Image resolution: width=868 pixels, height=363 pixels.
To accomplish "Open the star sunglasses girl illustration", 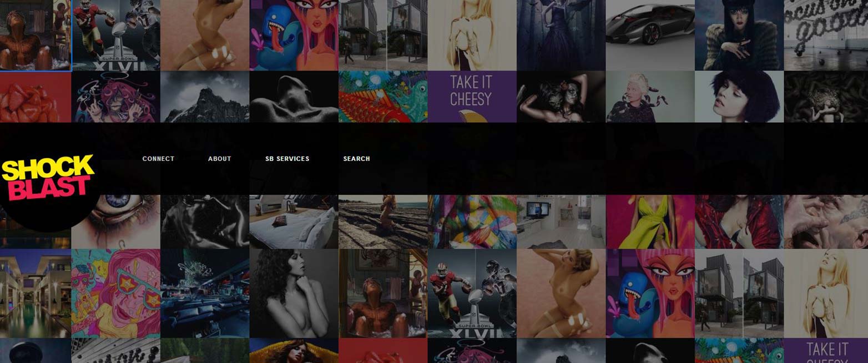I will click(x=116, y=293).
